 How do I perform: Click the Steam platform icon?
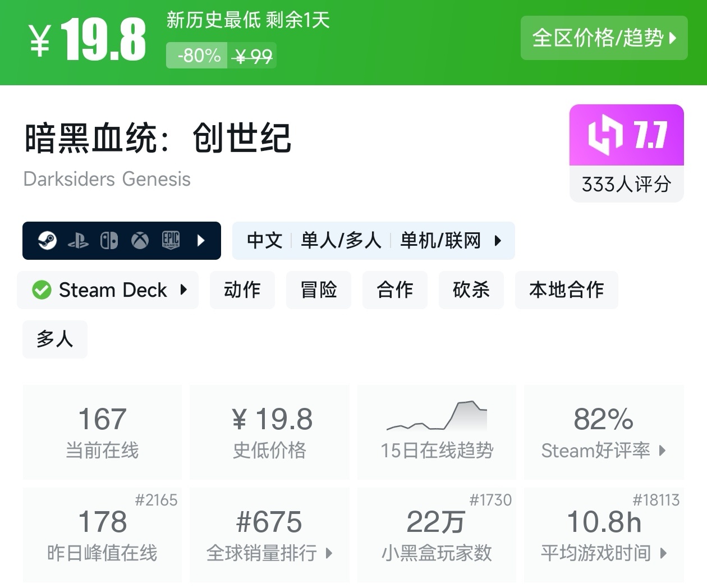[x=47, y=241]
